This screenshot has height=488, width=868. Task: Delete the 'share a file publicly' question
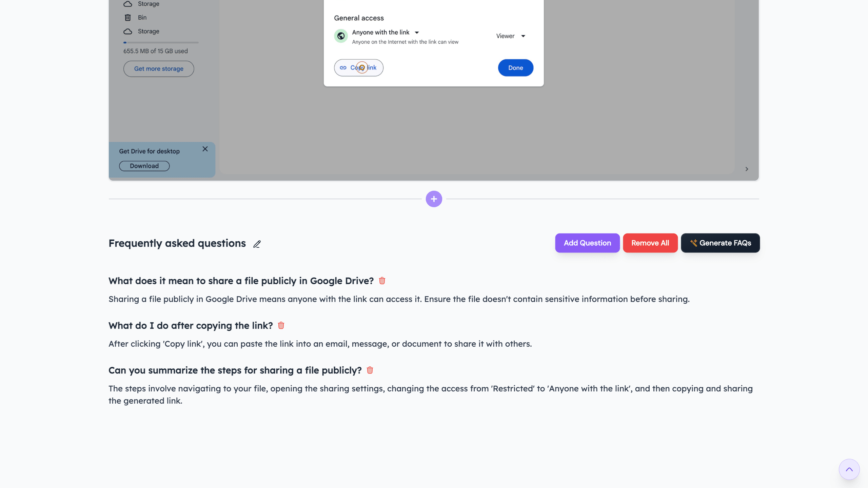[382, 281]
